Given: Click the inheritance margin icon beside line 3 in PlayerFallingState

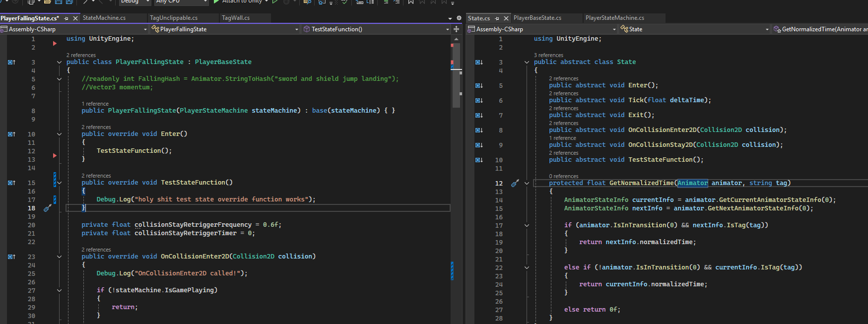Looking at the screenshot, I should tap(11, 62).
